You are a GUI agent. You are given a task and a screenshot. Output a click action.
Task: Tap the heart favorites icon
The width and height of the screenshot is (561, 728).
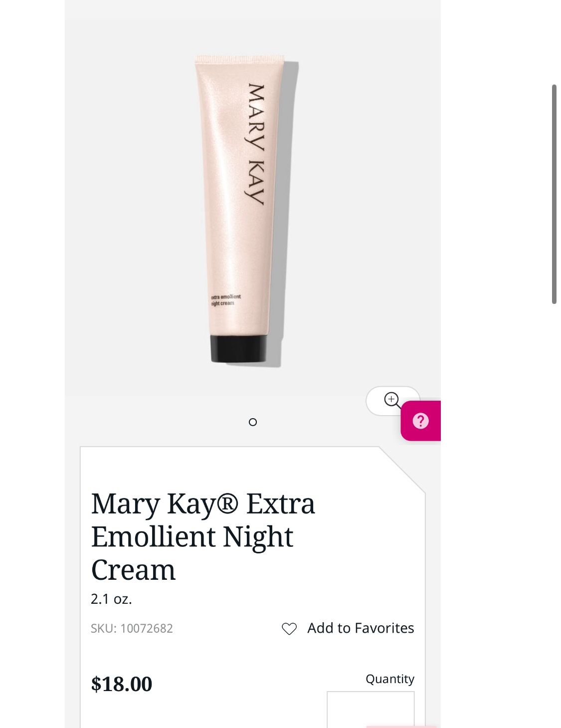point(289,629)
